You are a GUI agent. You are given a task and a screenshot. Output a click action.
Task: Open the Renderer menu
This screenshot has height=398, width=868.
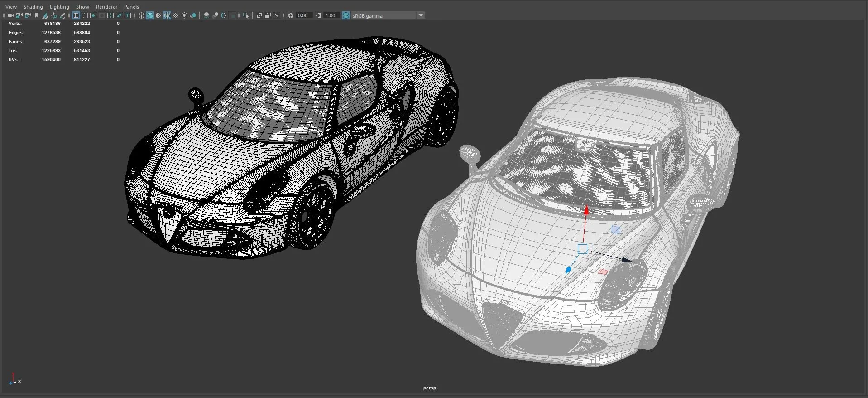coord(106,7)
